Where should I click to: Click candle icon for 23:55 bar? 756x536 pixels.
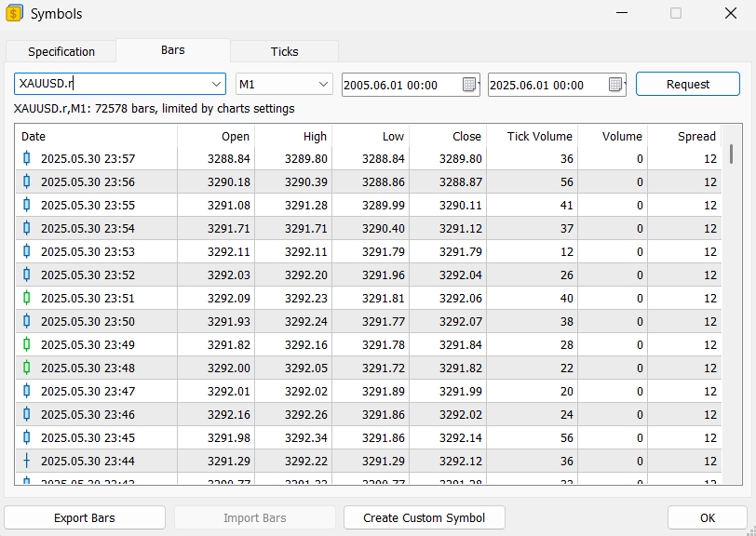click(x=27, y=205)
